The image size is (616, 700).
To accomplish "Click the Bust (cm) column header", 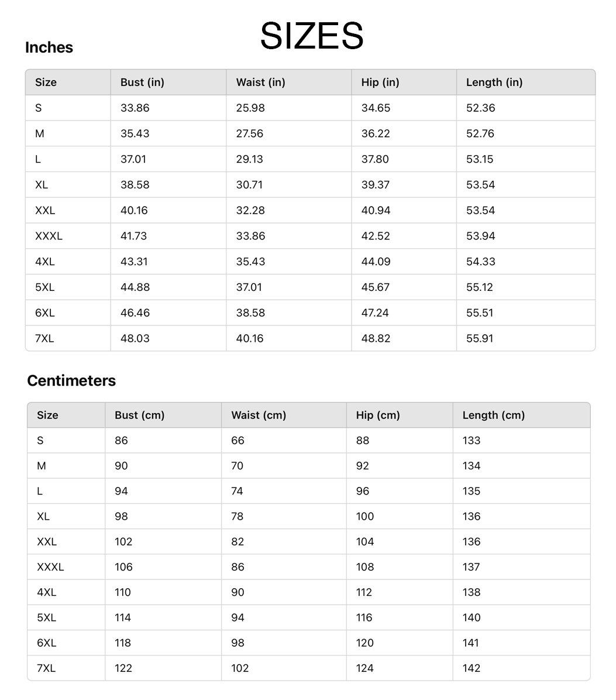I will (139, 415).
